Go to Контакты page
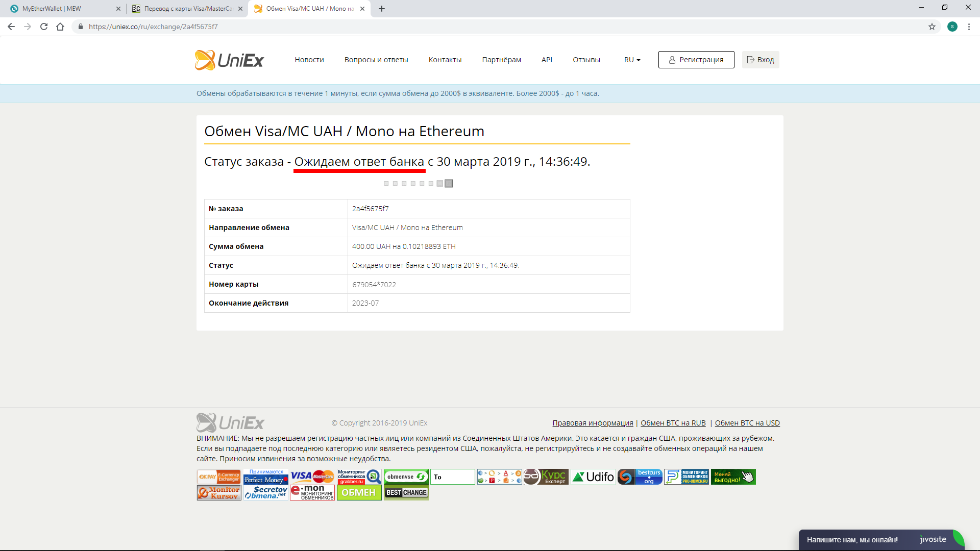This screenshot has width=980, height=551. click(x=445, y=60)
